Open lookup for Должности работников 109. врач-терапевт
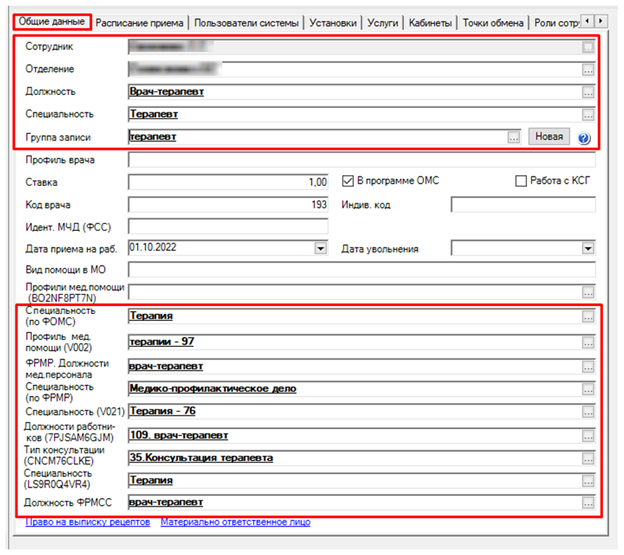 click(x=588, y=436)
